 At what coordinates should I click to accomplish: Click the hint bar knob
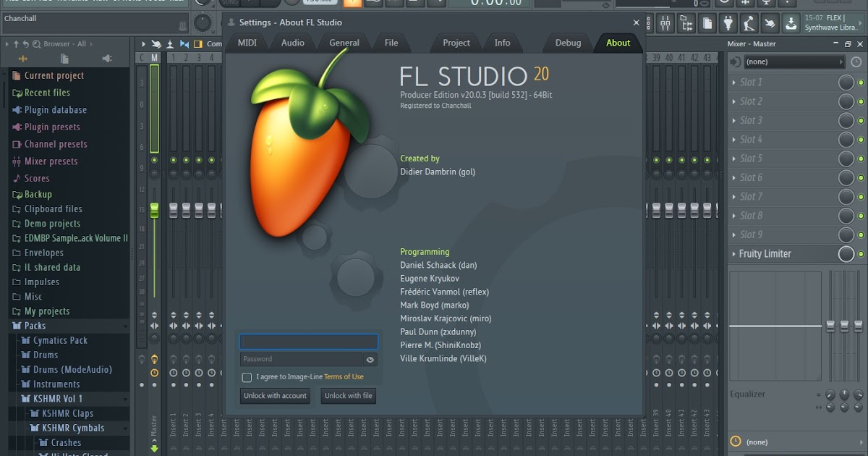(203, 22)
